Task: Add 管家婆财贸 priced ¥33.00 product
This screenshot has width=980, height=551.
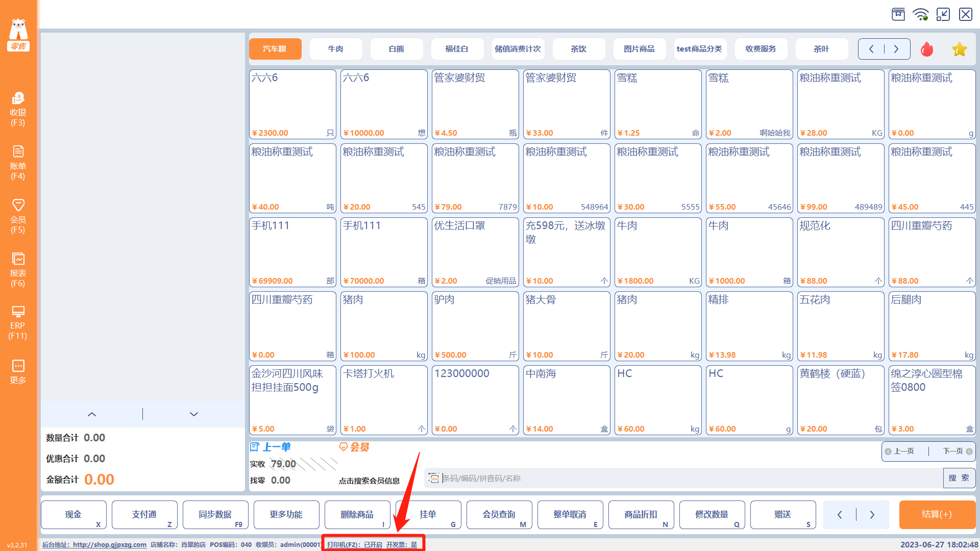Action: click(x=567, y=105)
